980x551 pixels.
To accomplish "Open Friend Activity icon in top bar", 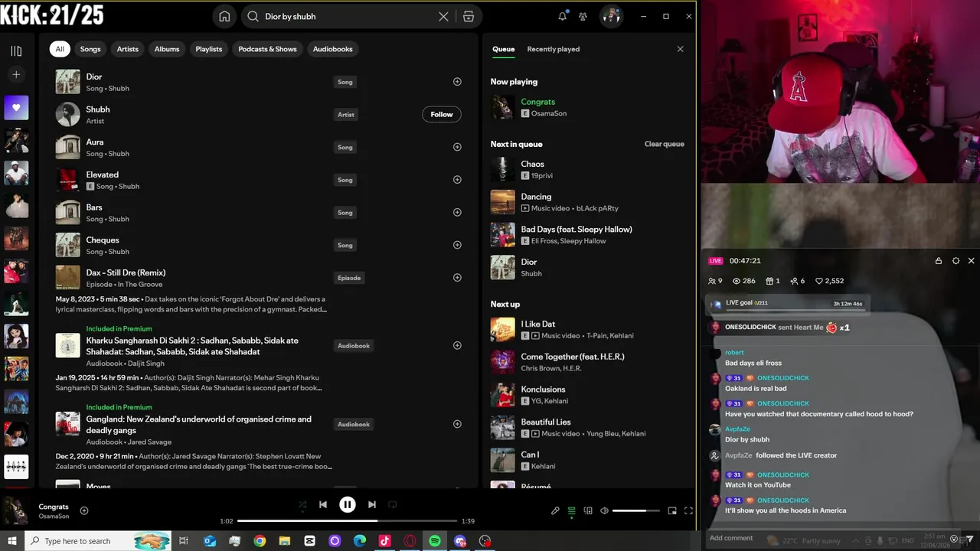I will (x=583, y=16).
